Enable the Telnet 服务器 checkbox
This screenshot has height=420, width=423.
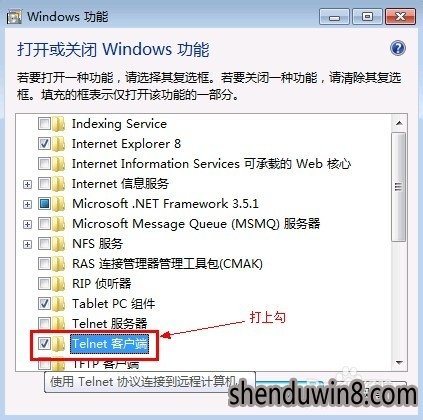tap(44, 323)
